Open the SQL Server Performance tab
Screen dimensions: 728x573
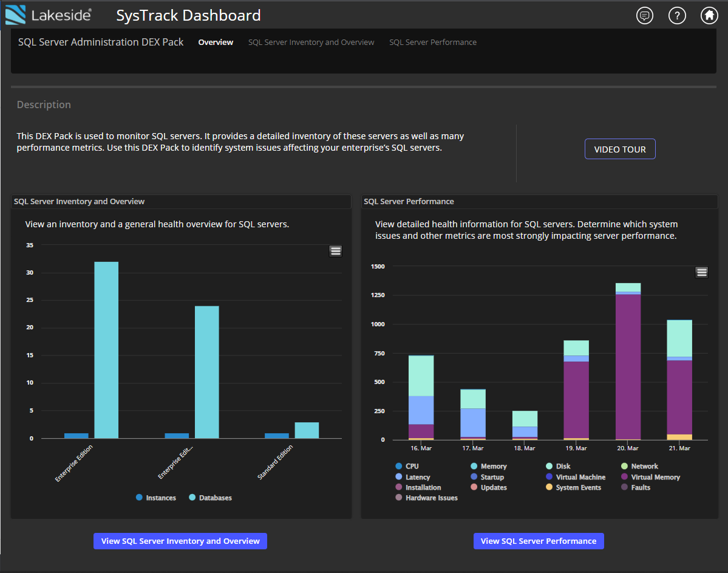[433, 42]
